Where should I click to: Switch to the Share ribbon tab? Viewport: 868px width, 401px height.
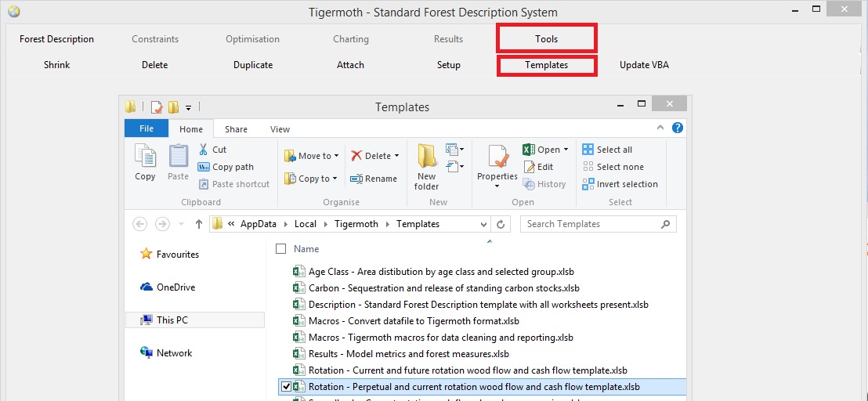236,129
